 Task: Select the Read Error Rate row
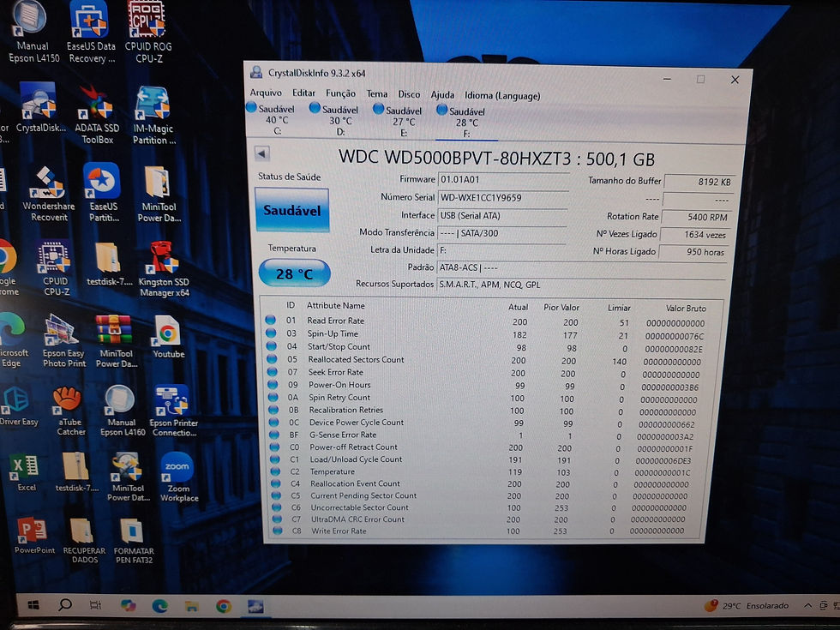[x=485, y=321]
